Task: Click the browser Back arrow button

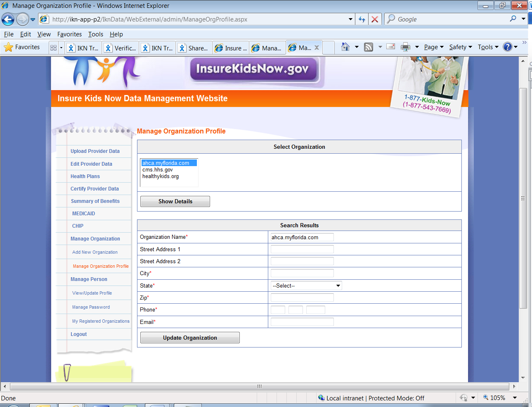Action: point(8,19)
